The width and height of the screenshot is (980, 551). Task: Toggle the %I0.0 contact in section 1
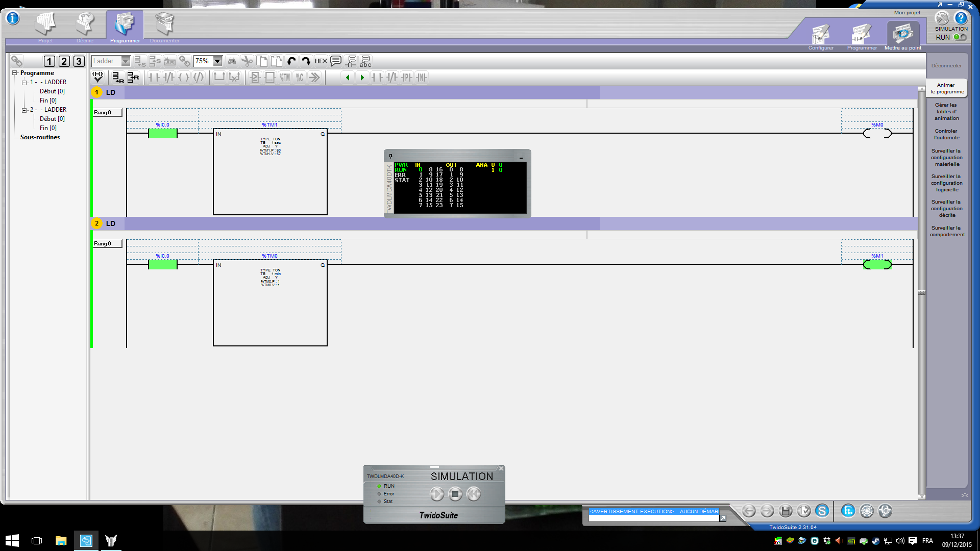click(163, 133)
